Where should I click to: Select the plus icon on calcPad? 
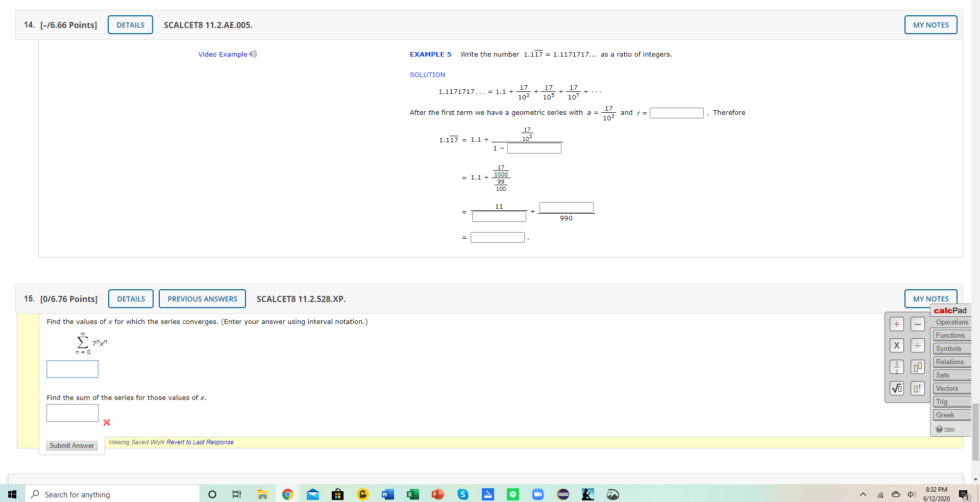click(897, 324)
